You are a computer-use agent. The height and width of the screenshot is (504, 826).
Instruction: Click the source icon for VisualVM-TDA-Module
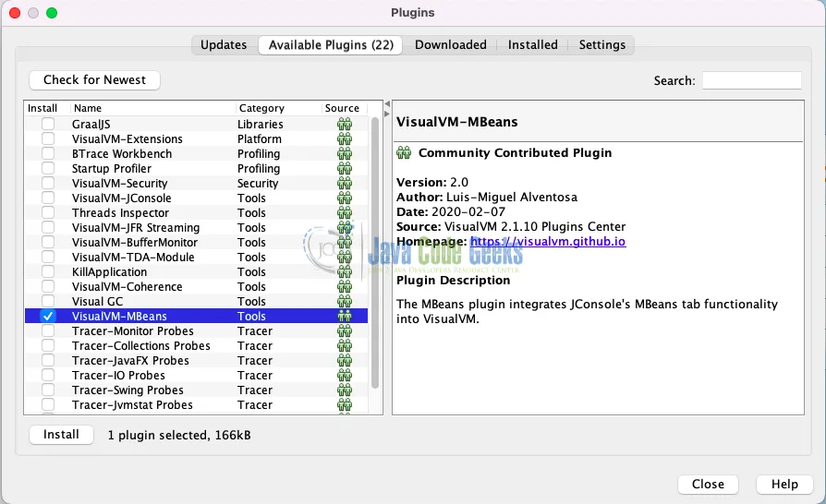345,258
